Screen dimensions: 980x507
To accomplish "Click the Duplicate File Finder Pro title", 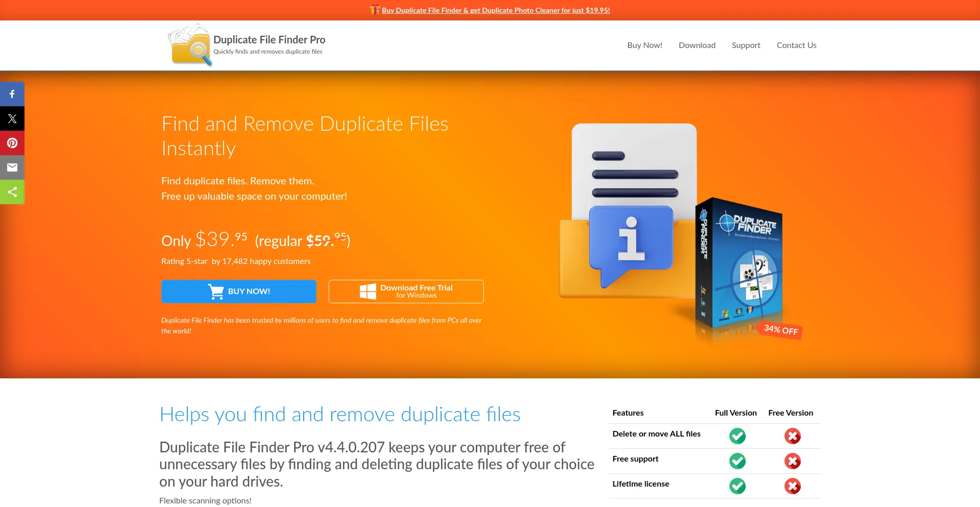I will coord(269,40).
